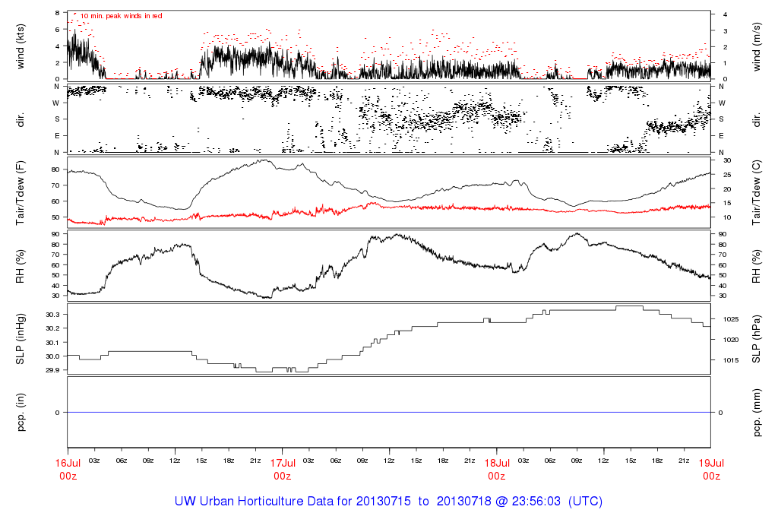778x532 pixels.
Task: Select the '30.3' SLP tick value
Action: [x=52, y=315]
